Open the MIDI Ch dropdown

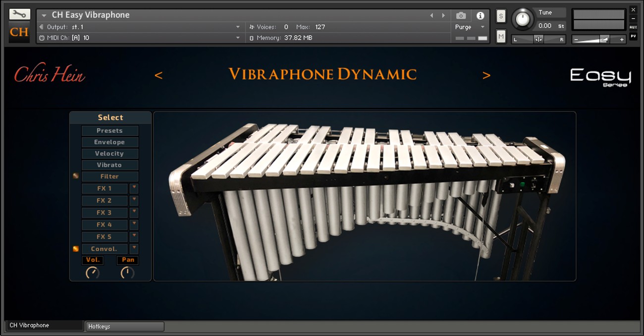point(238,38)
